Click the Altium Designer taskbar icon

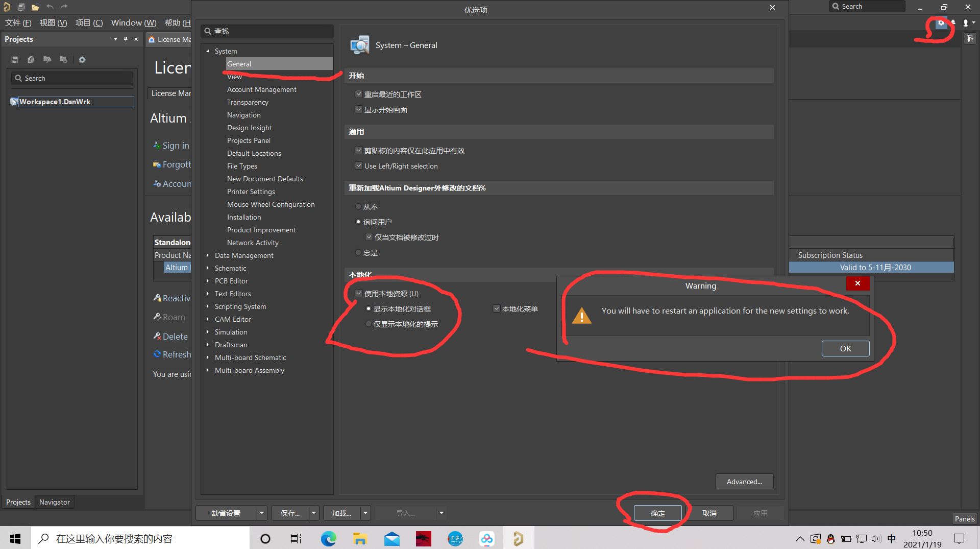(x=518, y=538)
